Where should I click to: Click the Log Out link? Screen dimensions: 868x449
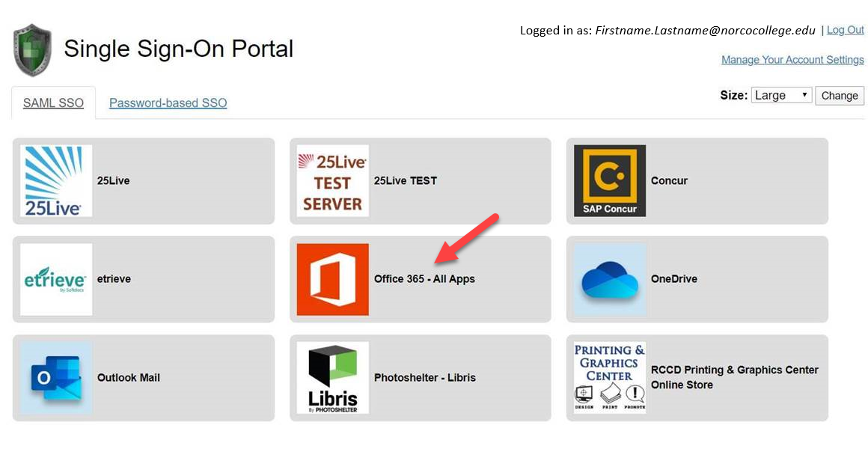846,31
